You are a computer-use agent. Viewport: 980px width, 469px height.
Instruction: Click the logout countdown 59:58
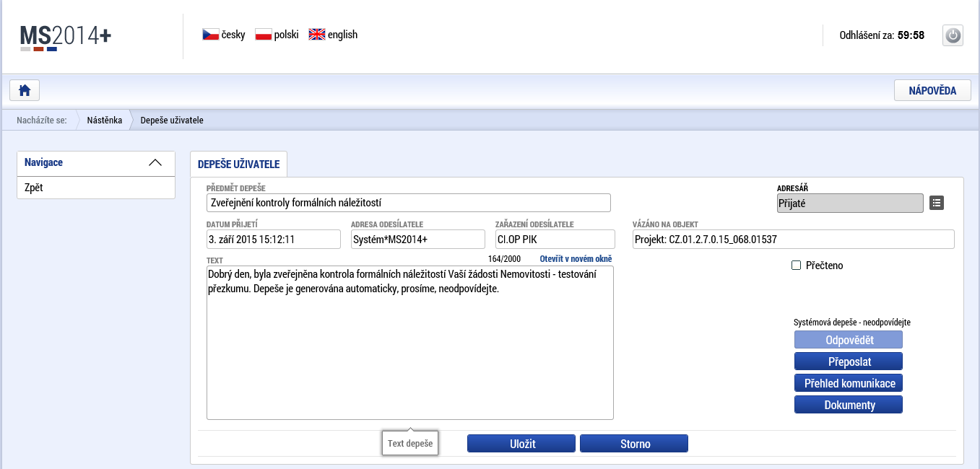coord(911,35)
